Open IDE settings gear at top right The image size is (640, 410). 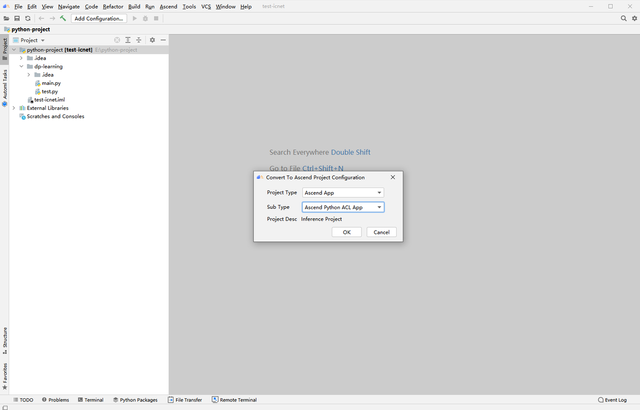pos(634,18)
